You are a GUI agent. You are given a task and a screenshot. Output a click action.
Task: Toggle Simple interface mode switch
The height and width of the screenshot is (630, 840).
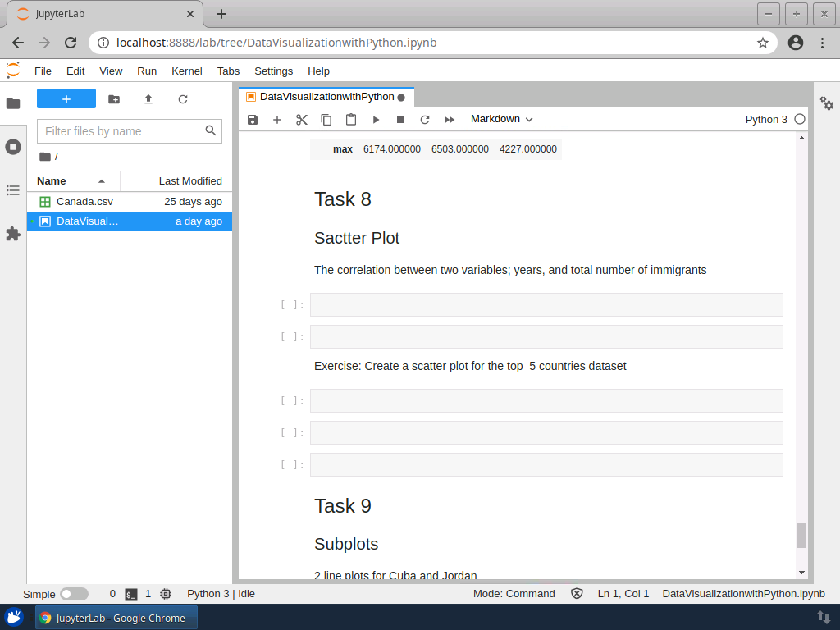click(x=74, y=594)
